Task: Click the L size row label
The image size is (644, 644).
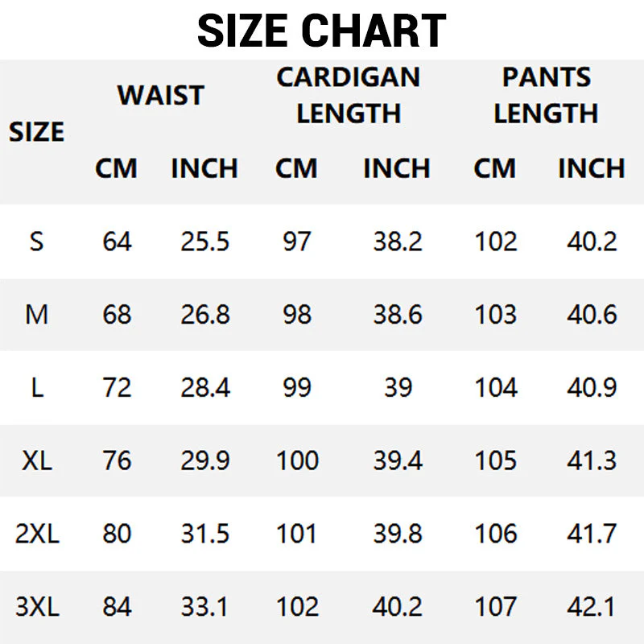Action: [x=37, y=388]
